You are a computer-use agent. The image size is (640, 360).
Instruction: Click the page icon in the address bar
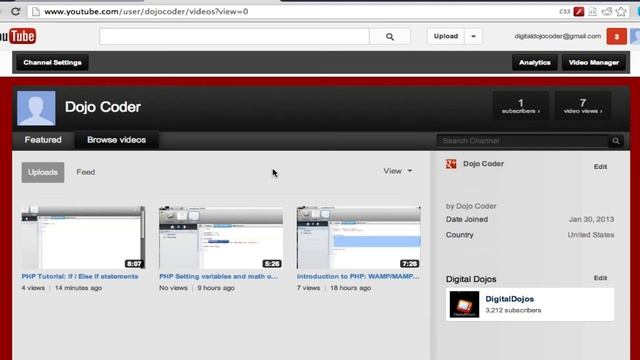[x=36, y=11]
